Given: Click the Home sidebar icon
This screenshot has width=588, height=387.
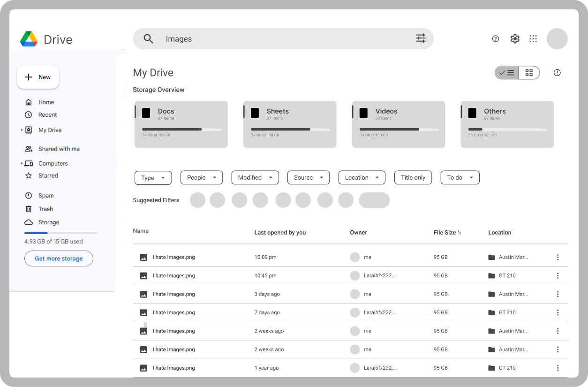Looking at the screenshot, I should point(29,102).
